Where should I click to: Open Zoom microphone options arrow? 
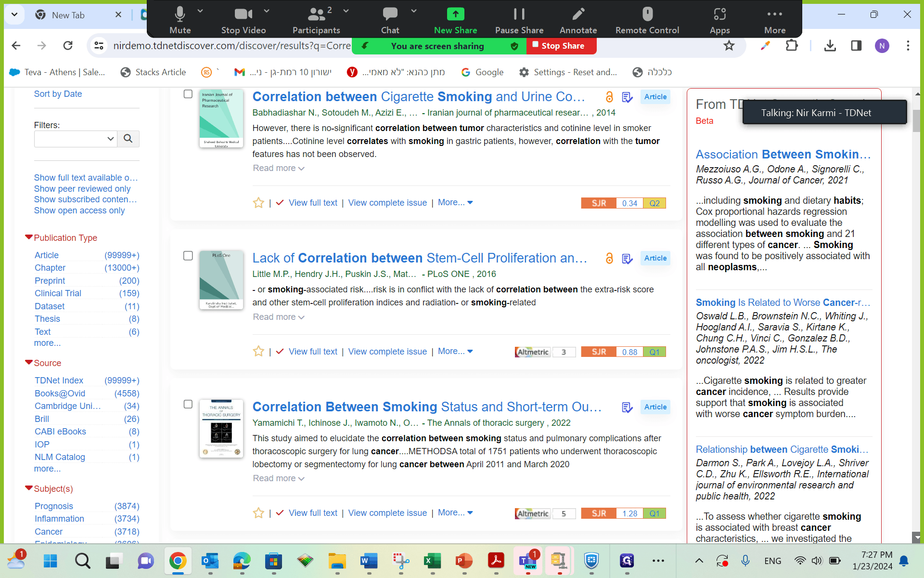200,11
